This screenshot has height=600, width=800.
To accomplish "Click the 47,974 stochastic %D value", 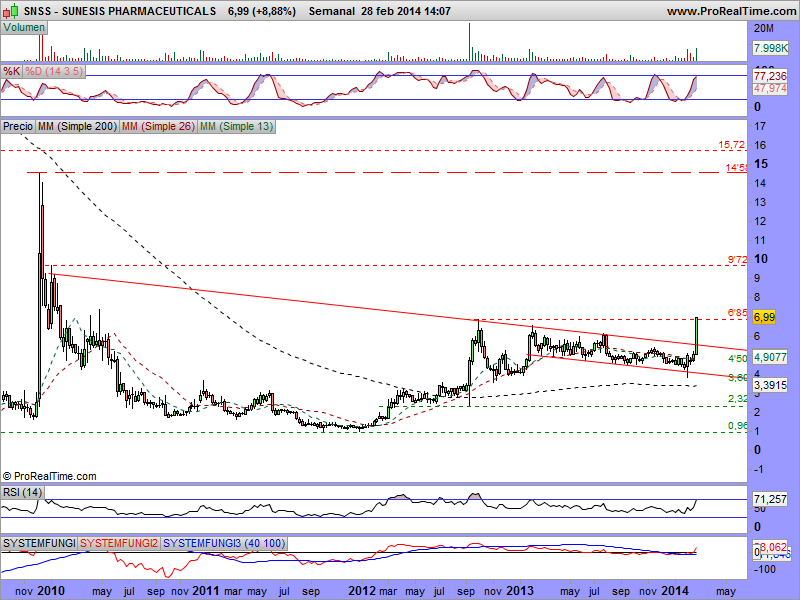I will pyautogui.click(x=770, y=88).
